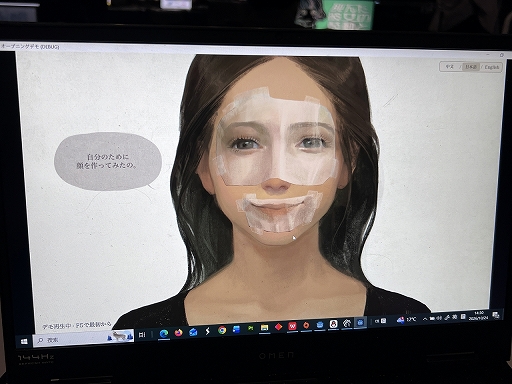Click the taskbar search box
The width and height of the screenshot is (512, 384).
pos(83,338)
